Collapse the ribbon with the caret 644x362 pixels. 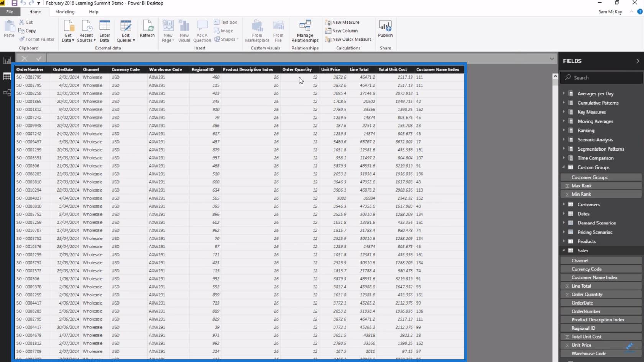(631, 12)
